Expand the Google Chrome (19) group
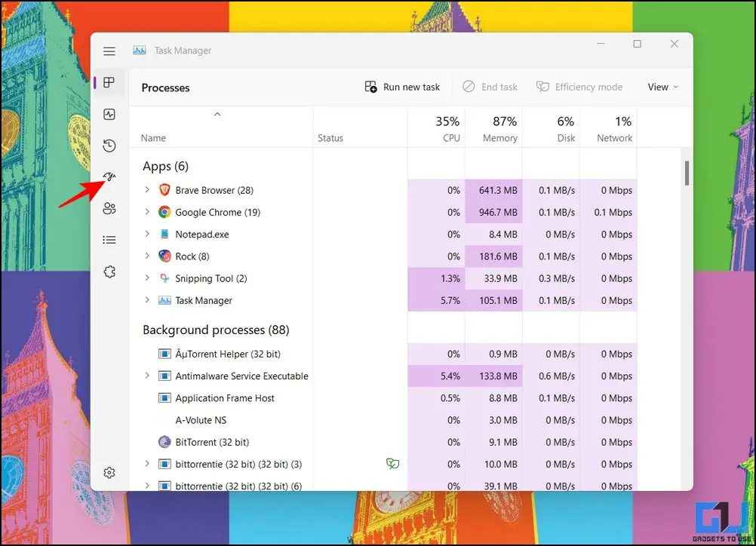This screenshot has height=546, width=756. pos(147,212)
